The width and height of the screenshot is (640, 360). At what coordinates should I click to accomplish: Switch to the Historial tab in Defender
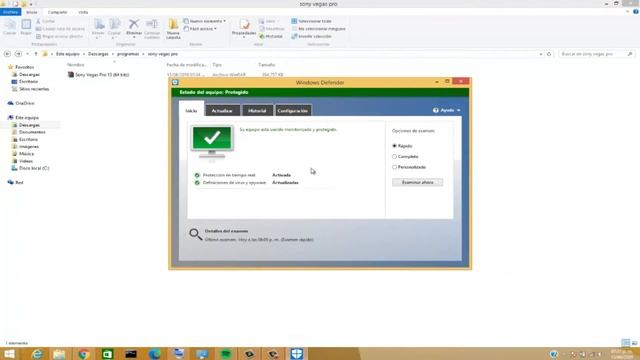tap(257, 110)
